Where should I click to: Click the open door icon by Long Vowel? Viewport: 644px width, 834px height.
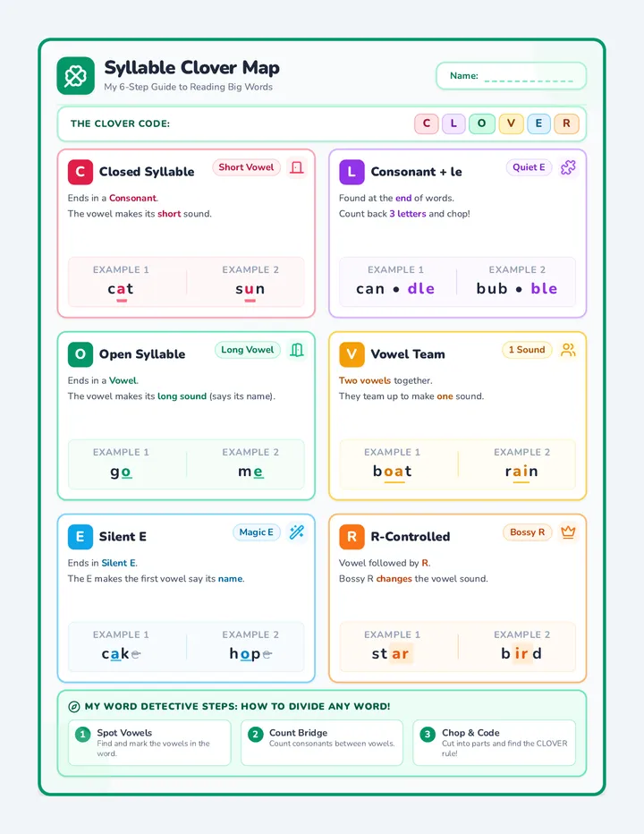(x=297, y=350)
